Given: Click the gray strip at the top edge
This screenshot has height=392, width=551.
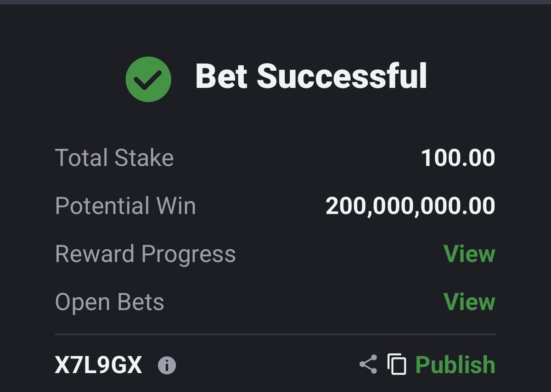Looking at the screenshot, I should (x=275, y=2).
